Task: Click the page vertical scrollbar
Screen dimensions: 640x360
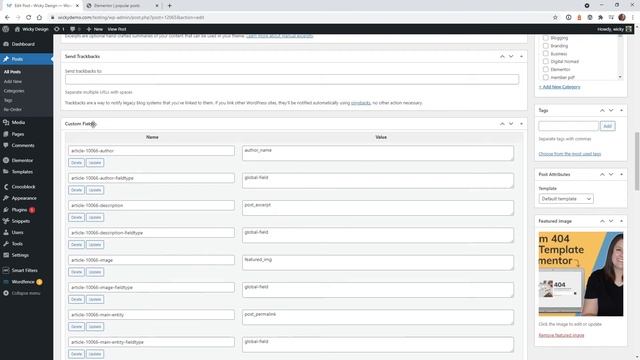Action: coord(637,161)
